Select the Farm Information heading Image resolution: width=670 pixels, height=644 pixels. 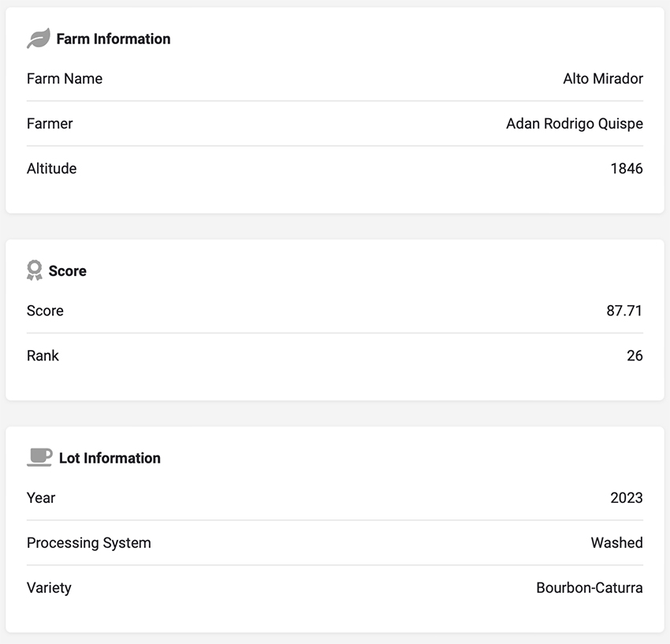coord(114,39)
